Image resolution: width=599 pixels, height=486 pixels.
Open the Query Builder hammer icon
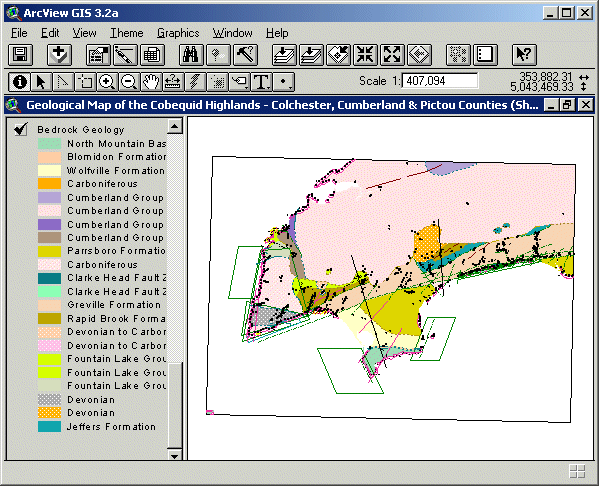point(245,55)
